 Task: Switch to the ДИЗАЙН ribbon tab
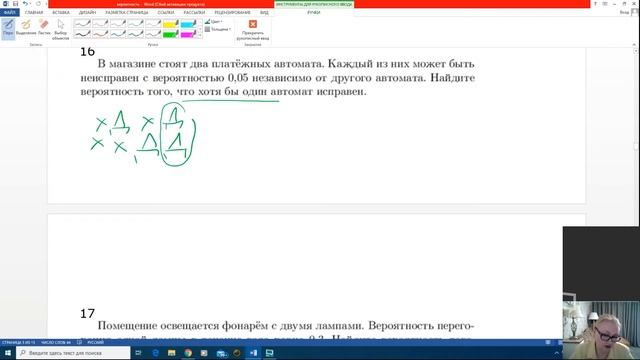click(x=87, y=13)
